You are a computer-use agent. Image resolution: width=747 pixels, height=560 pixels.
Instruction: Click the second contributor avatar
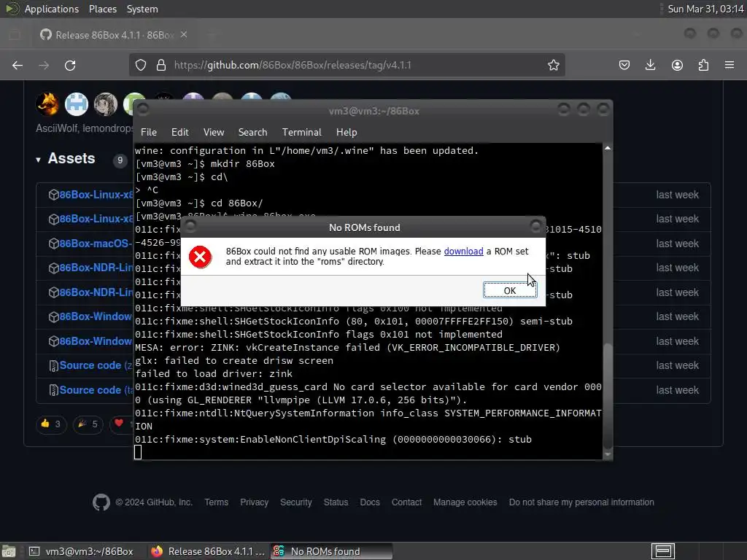[x=77, y=104]
